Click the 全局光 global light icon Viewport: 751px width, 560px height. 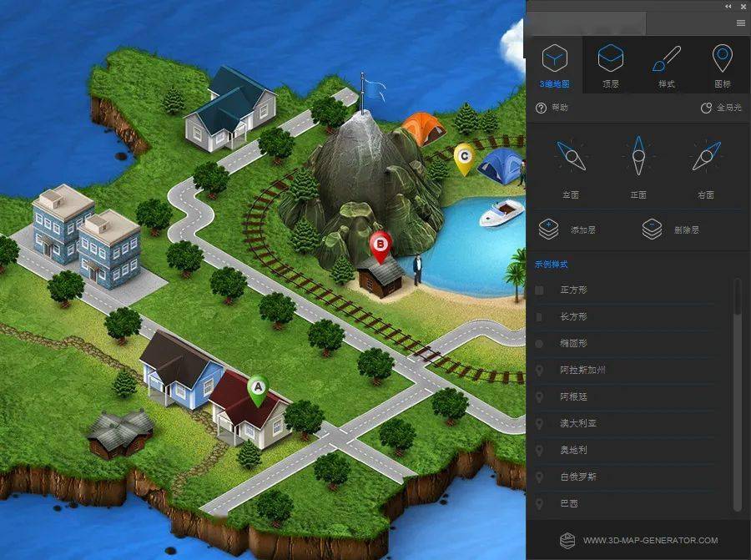click(706, 108)
